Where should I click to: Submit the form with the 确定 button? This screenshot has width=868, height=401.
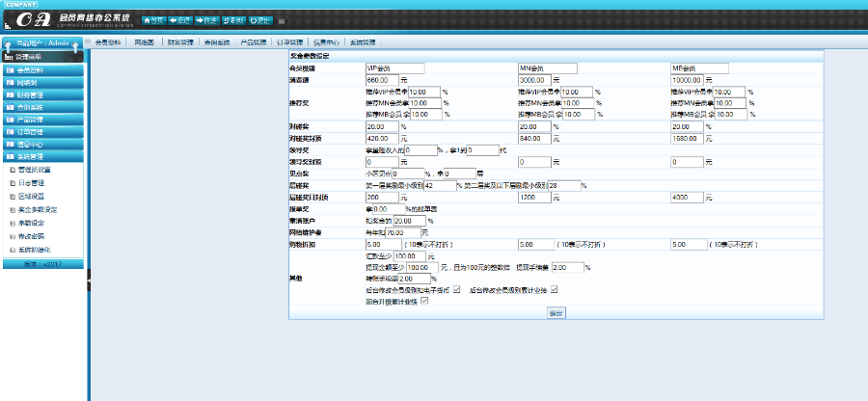pyautogui.click(x=556, y=313)
